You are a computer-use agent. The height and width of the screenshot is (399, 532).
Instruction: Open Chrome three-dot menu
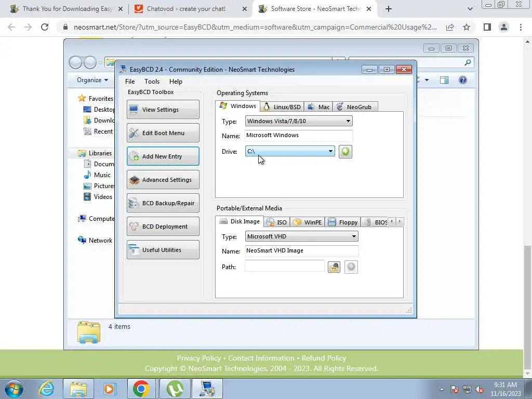521,27
